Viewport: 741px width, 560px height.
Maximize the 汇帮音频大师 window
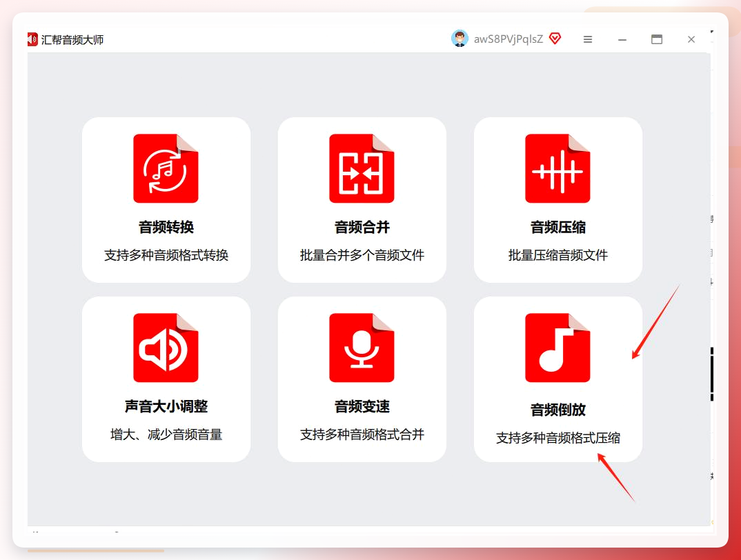coord(657,39)
